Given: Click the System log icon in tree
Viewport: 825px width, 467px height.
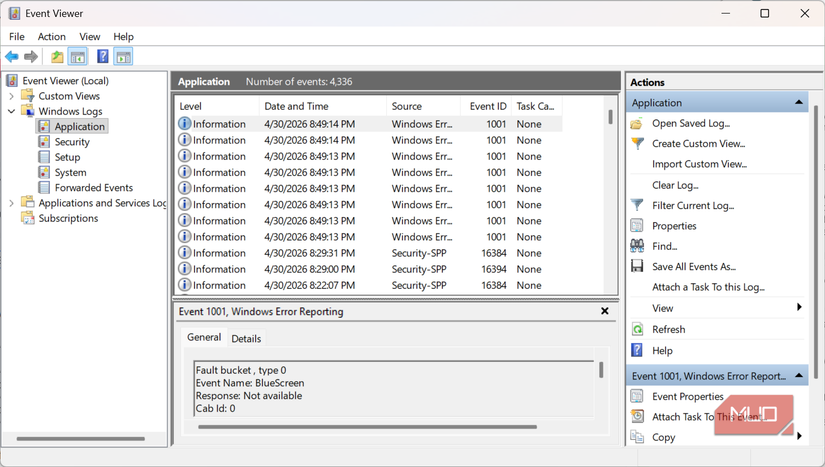Looking at the screenshot, I should click(x=44, y=172).
